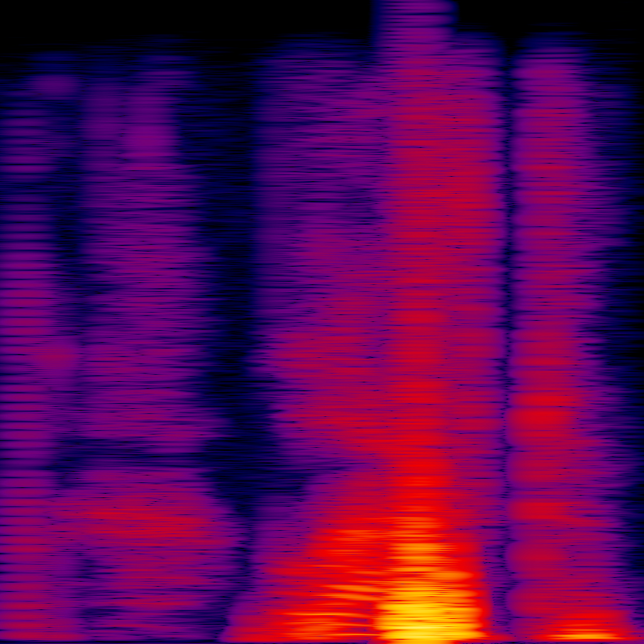
Task: Click the narrow purple peak protruding at the top
Action: tap(413, 13)
